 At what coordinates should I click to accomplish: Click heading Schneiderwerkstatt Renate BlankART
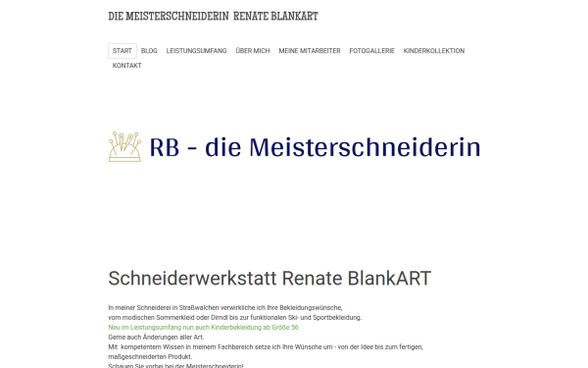[269, 279]
